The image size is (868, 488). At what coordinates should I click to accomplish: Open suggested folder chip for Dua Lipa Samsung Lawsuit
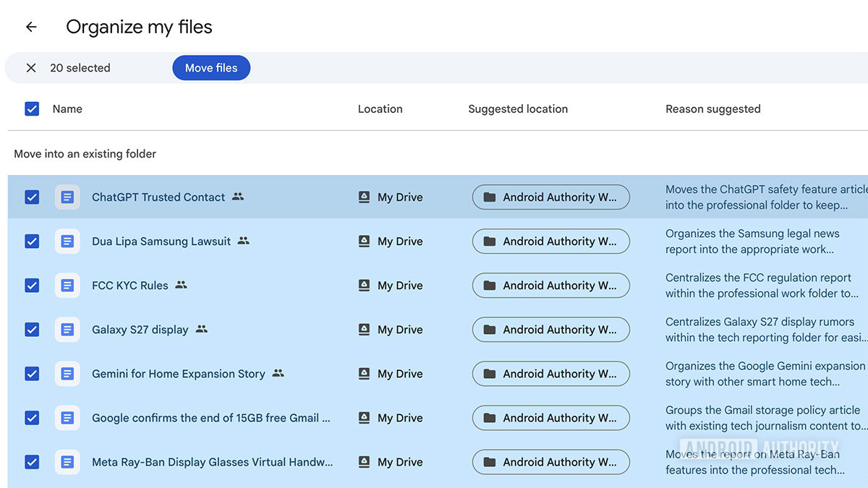[x=551, y=241]
